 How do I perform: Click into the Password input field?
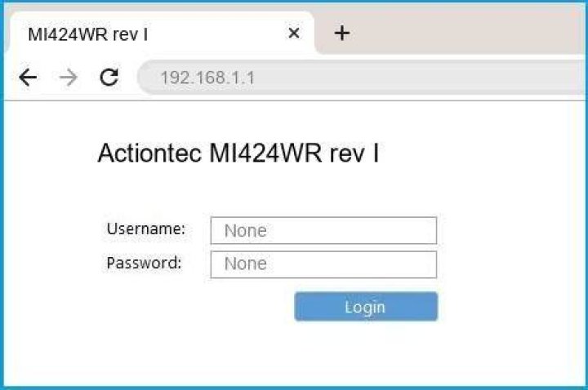[323, 264]
